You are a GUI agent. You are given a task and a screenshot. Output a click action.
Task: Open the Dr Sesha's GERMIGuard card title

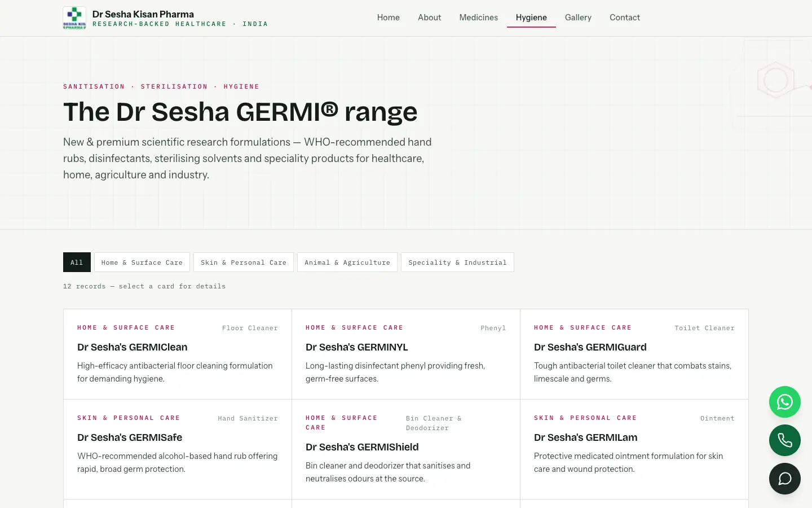(x=590, y=347)
